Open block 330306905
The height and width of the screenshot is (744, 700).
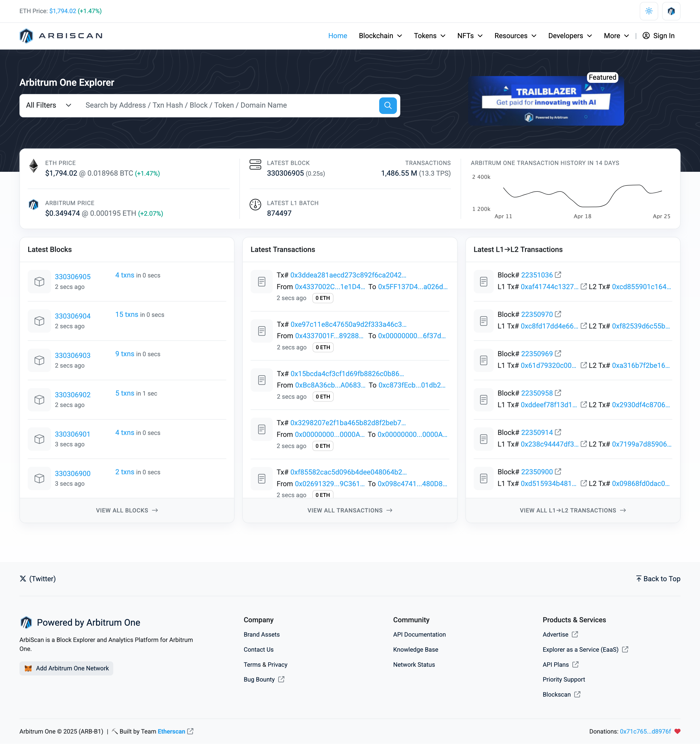click(x=73, y=277)
